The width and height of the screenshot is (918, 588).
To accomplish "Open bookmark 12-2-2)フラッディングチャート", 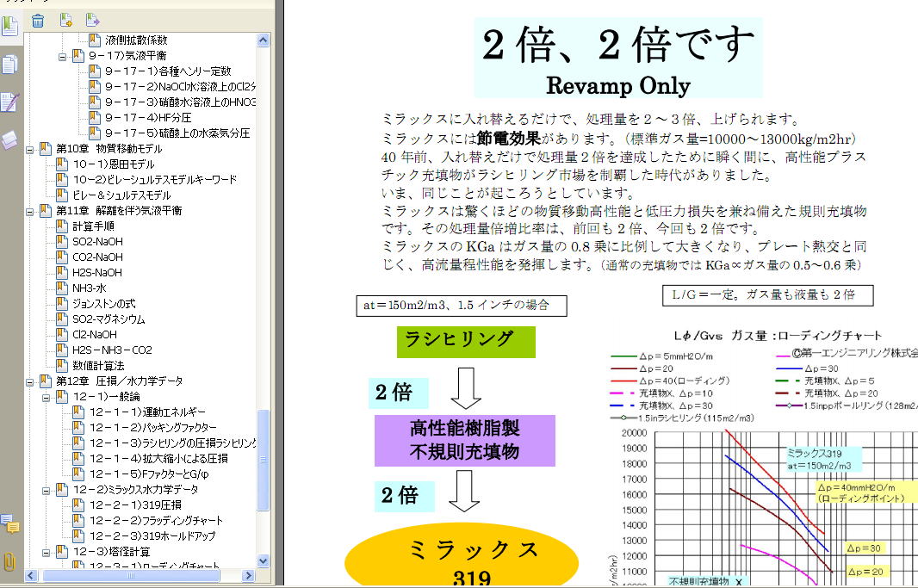I will pos(156,520).
